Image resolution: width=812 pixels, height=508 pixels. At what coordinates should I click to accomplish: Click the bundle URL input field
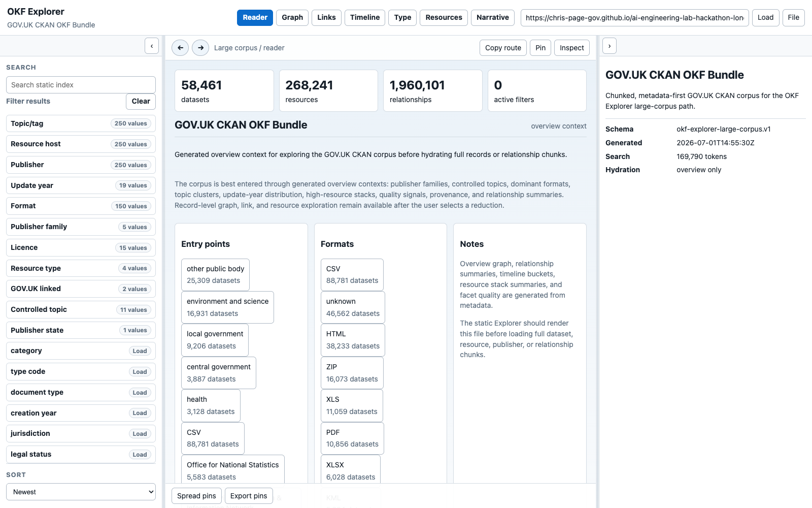tap(634, 18)
